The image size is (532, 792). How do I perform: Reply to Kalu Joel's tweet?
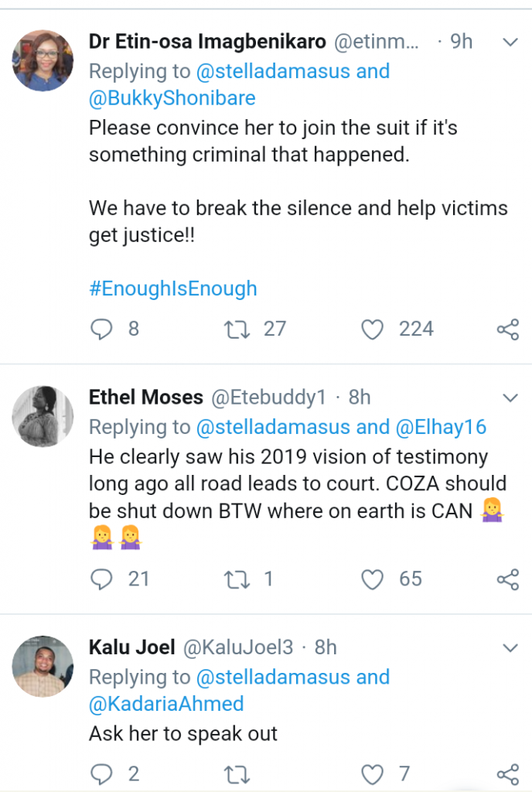[x=101, y=773]
